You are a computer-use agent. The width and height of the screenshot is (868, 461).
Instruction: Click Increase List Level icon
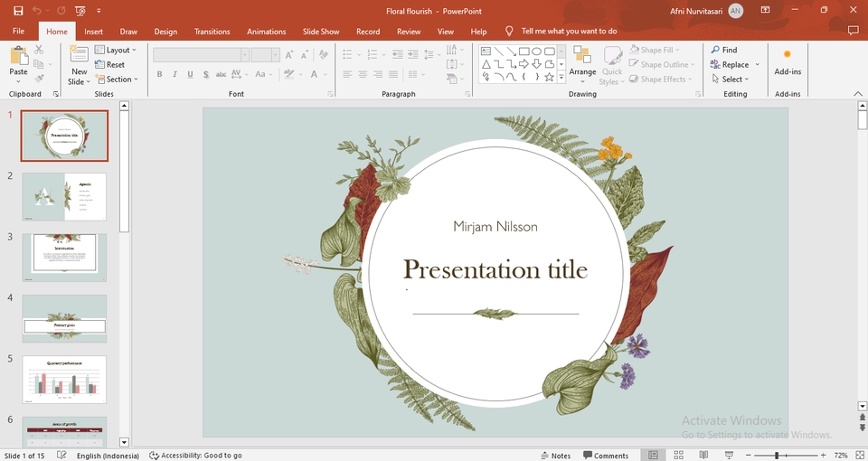pos(413,54)
